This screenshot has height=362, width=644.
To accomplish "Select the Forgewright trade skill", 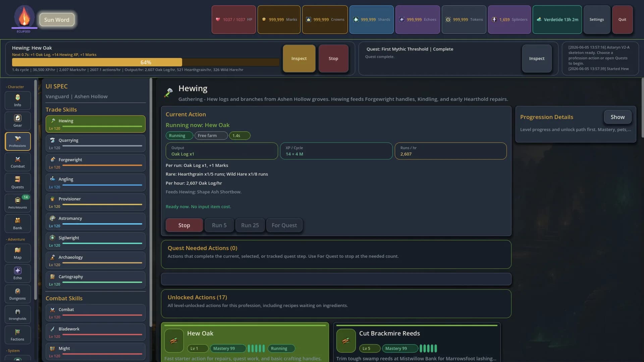I will click(x=96, y=163).
